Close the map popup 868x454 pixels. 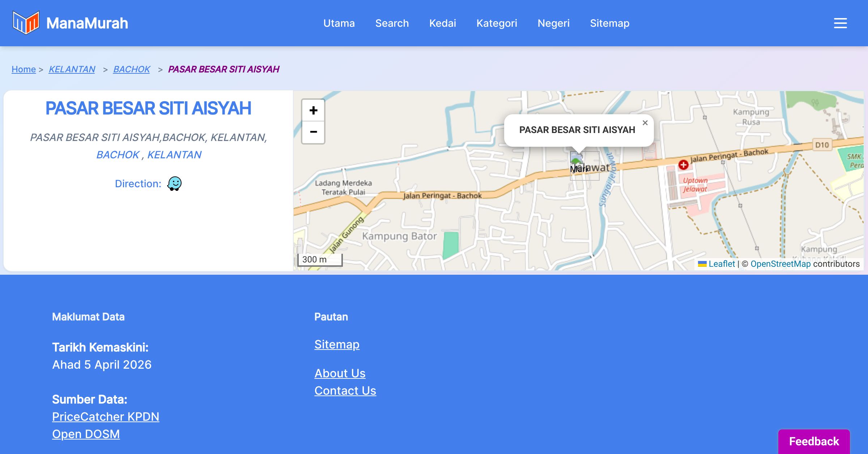(645, 123)
